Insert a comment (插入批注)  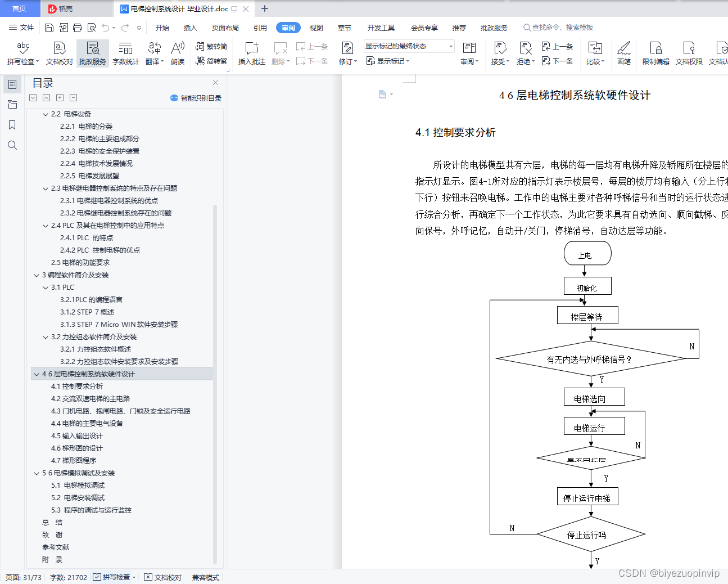coord(251,53)
